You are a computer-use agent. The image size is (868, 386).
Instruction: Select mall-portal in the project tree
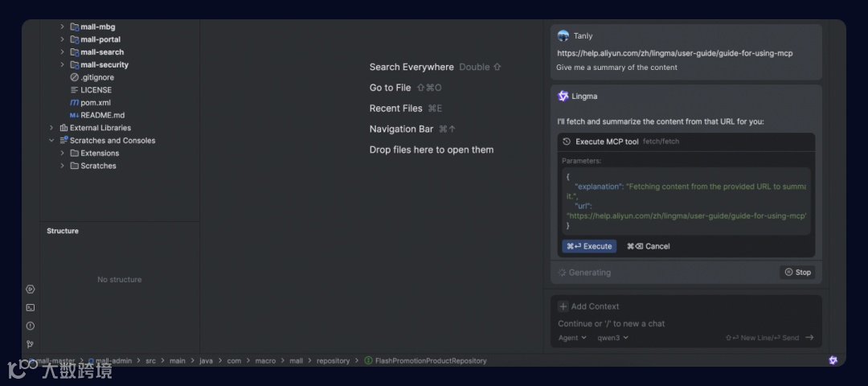coord(100,39)
